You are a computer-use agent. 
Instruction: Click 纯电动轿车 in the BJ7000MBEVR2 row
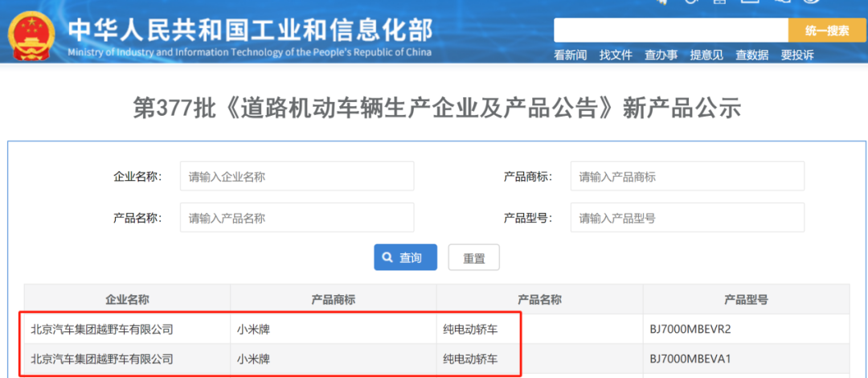point(470,329)
